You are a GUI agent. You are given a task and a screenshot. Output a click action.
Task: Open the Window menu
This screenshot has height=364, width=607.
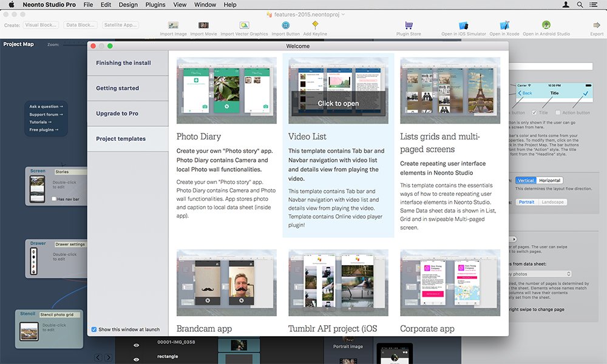pos(205,5)
